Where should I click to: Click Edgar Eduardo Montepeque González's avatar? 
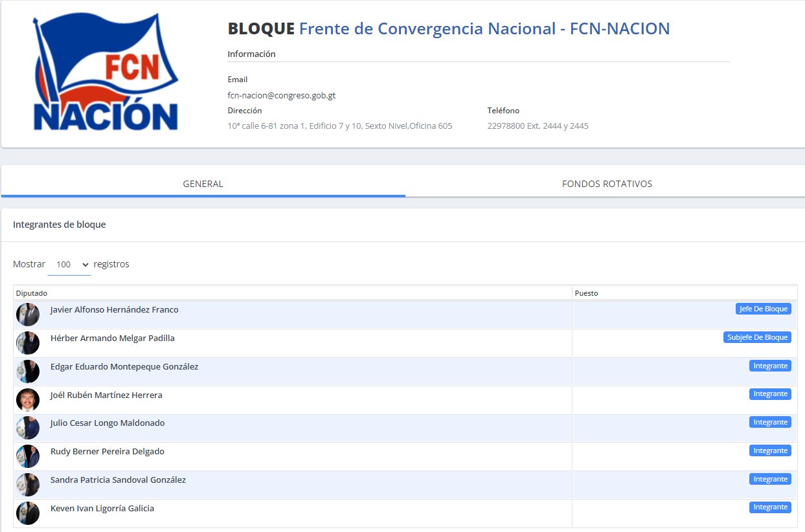click(x=28, y=371)
